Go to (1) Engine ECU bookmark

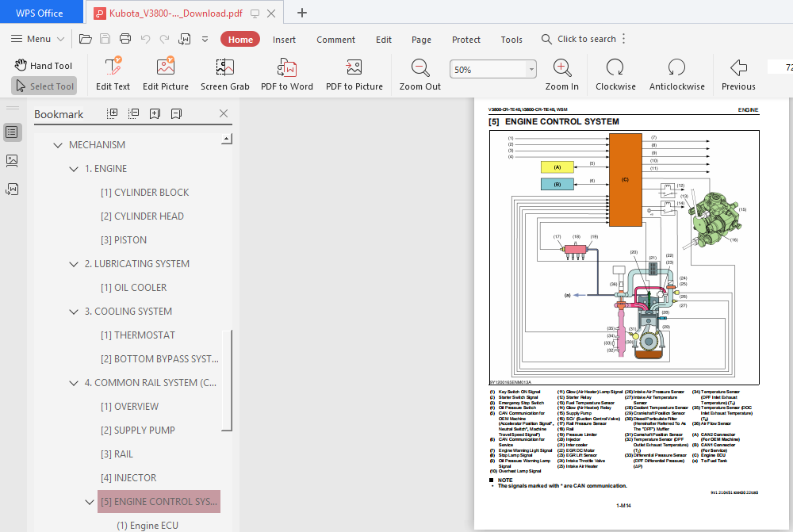147,525
